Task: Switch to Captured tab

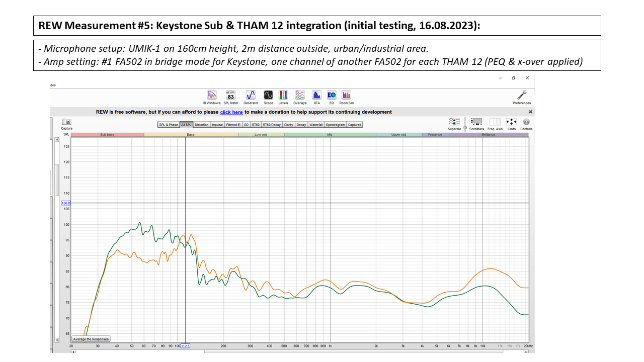Action: (x=355, y=125)
